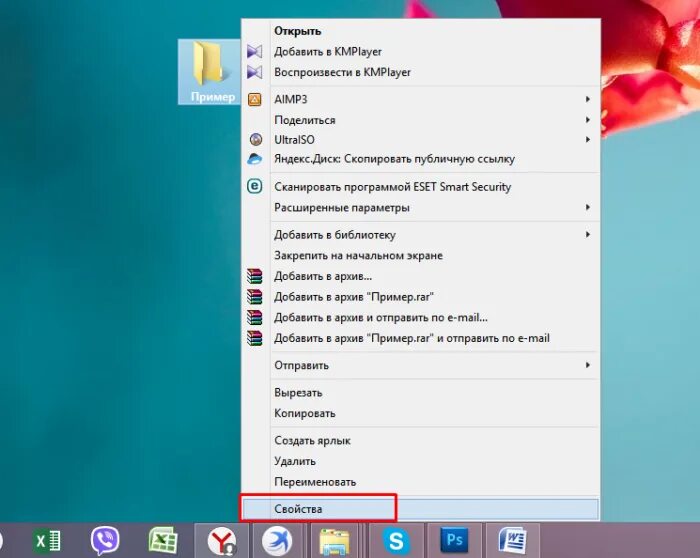
Task: Click WinRAR icon beside архив и отправить по e-mail...
Action: coord(254,317)
